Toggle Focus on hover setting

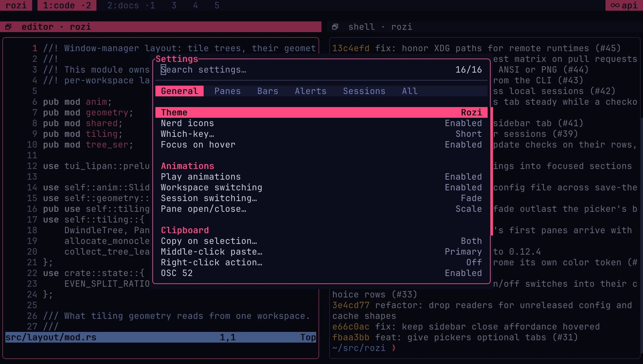pyautogui.click(x=321, y=145)
